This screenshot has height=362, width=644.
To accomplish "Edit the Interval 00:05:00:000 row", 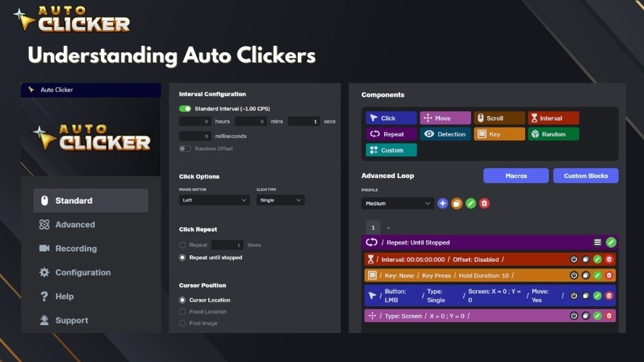I will point(598,260).
